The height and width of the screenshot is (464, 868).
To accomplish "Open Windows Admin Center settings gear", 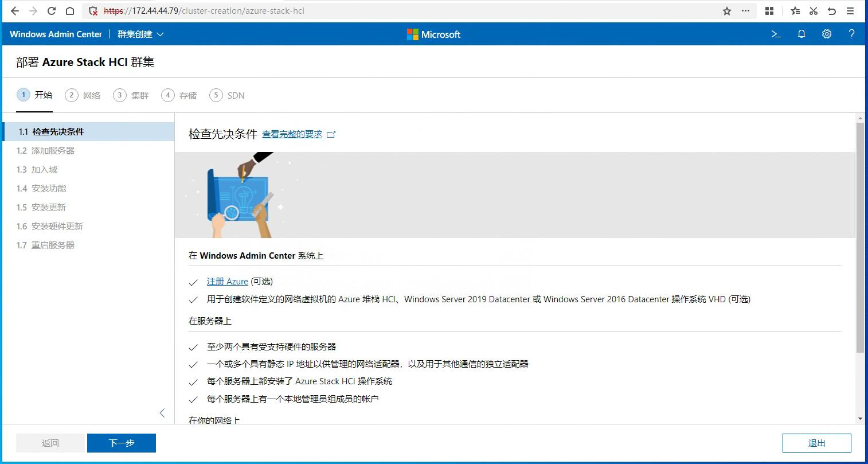I will [827, 34].
